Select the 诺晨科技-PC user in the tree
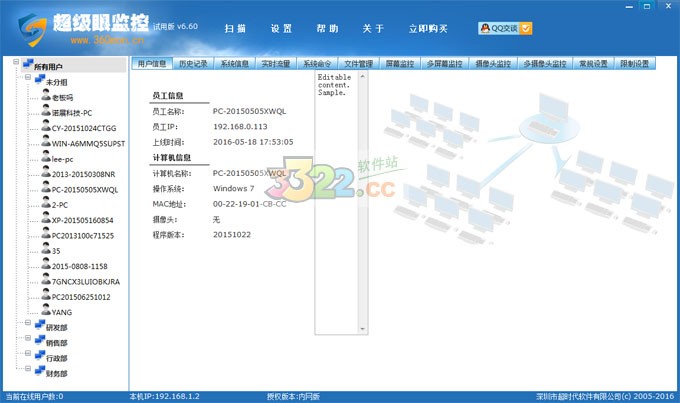The image size is (680, 403). pos(72,113)
